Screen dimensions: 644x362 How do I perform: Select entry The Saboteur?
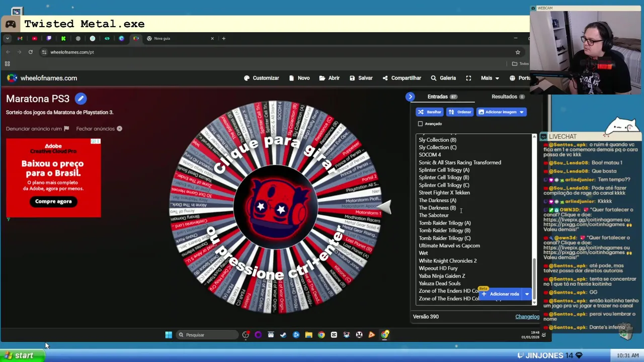point(434,215)
